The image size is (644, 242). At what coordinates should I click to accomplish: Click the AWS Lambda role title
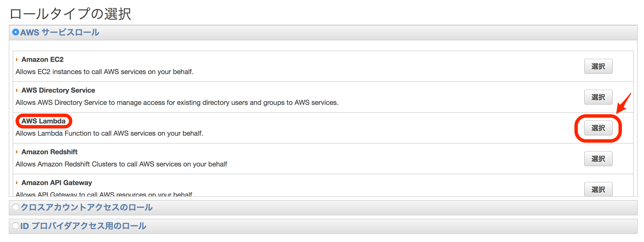point(44,121)
